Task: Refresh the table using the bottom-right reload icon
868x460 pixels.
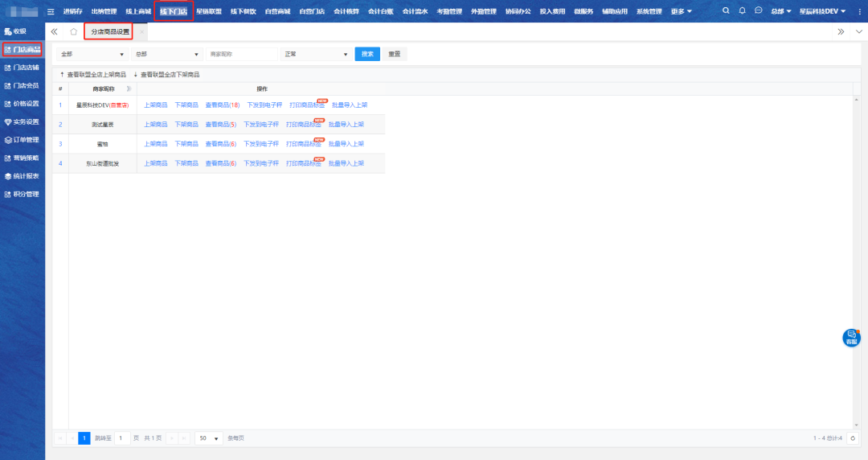Action: [x=853, y=438]
